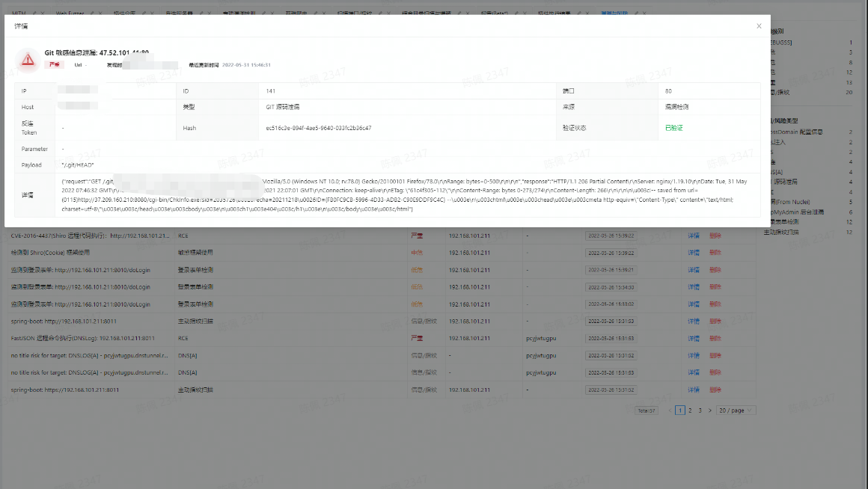868x489 pixels.
Task: Select the Hash value ec516c3e text
Action: pos(319,128)
